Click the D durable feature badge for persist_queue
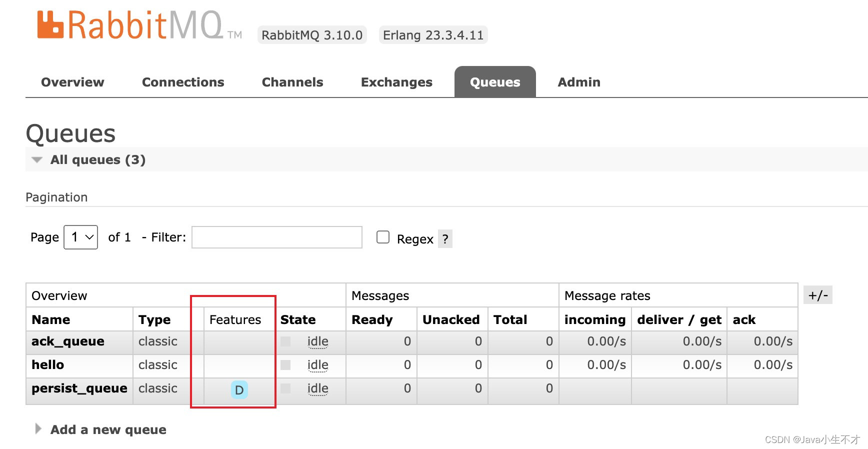The image size is (868, 449). coord(239,389)
